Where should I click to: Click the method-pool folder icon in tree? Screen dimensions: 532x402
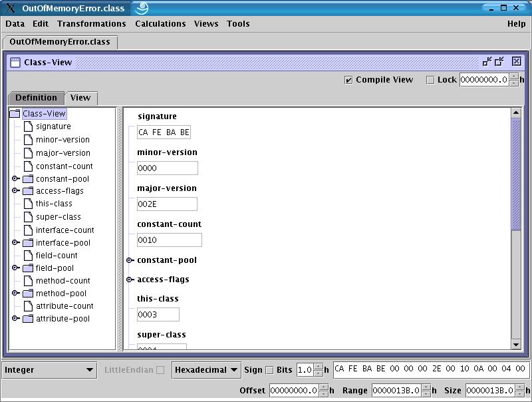click(x=28, y=294)
